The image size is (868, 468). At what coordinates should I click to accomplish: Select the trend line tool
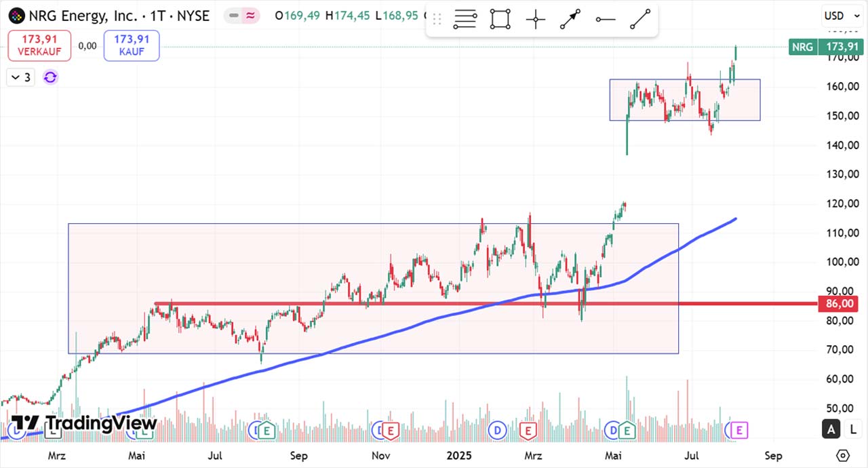[x=640, y=20]
